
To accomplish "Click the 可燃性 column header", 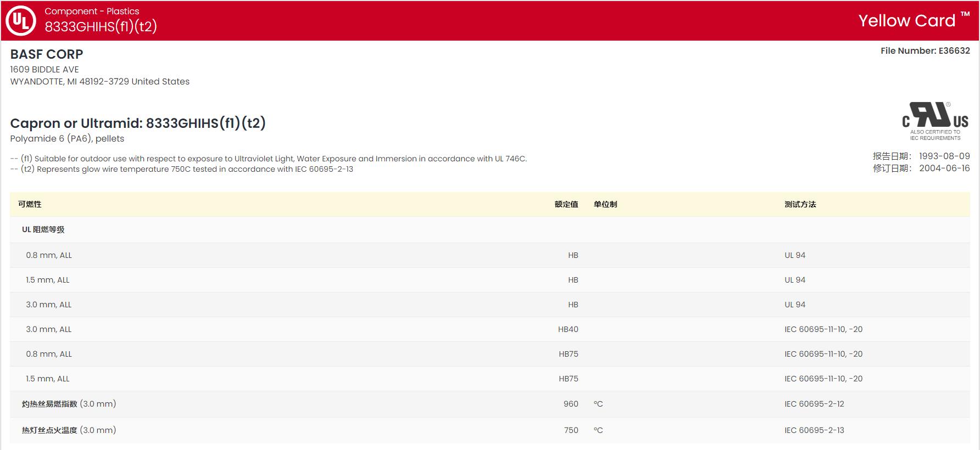I will tap(30, 204).
